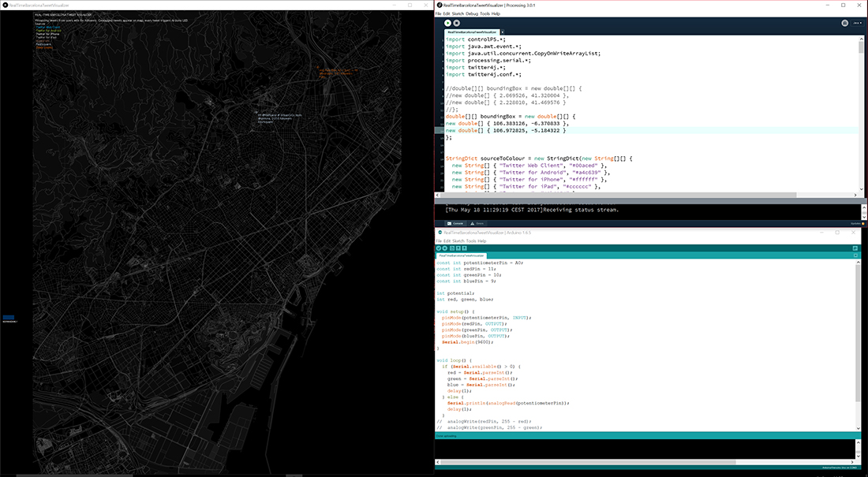868x477 pixels.
Task: Click the Processing horizontal editor scrollbar
Action: point(617,195)
